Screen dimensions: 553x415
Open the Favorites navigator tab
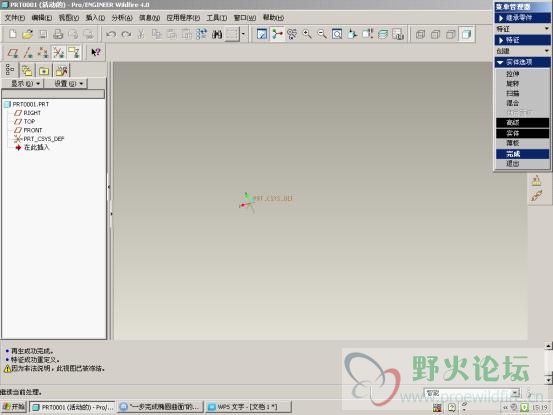(x=44, y=71)
